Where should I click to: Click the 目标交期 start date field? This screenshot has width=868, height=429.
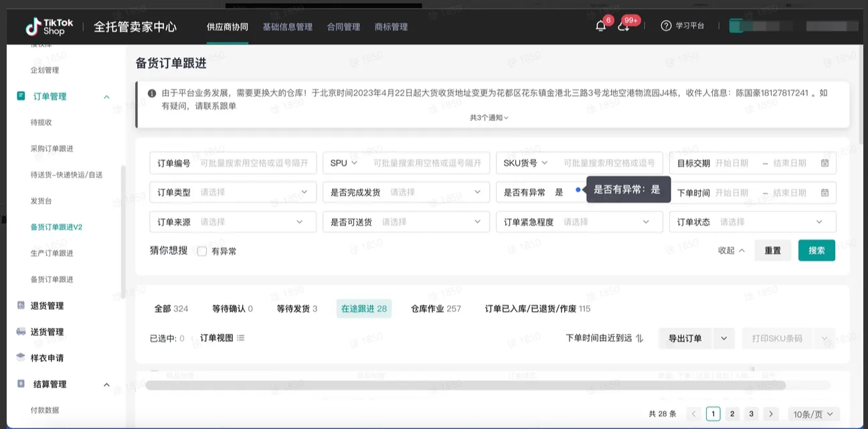[x=732, y=163]
